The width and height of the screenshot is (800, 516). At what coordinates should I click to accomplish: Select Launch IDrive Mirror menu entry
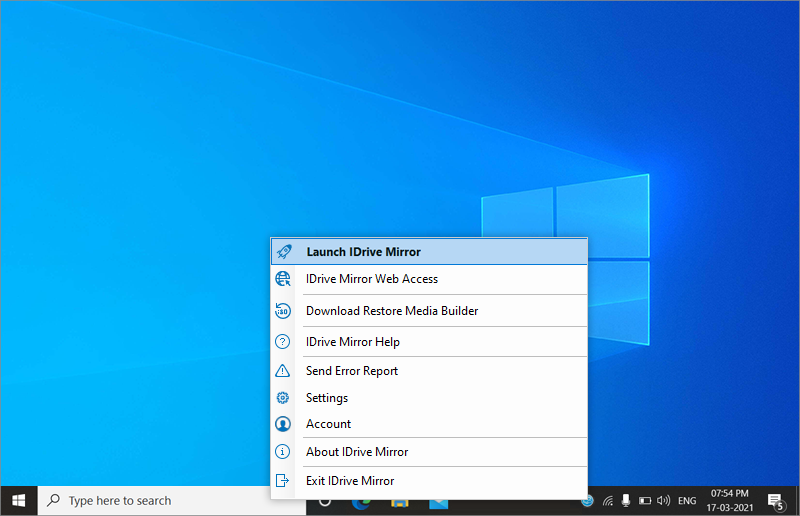(429, 252)
